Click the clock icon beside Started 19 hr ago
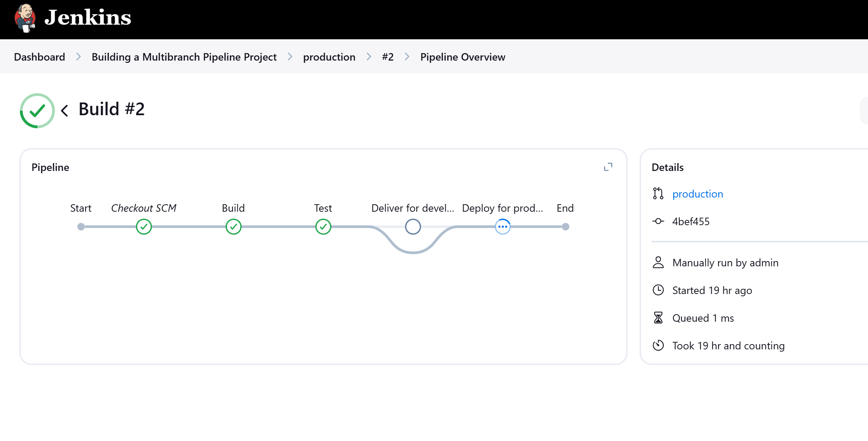 [658, 290]
